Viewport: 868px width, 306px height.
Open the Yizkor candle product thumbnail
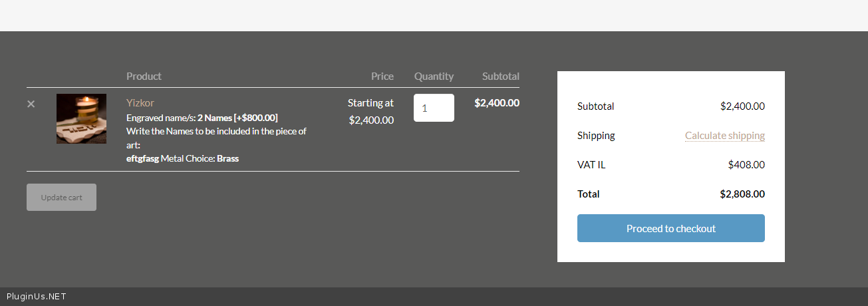[x=81, y=118]
